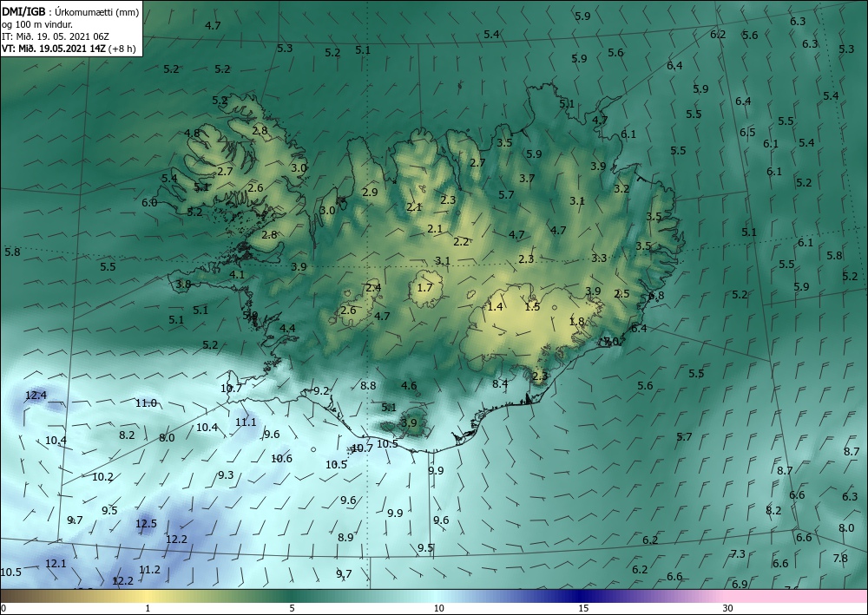This screenshot has height=615, width=868.
Task: Click the 2.4 value near Langjökull
Action: point(373,287)
